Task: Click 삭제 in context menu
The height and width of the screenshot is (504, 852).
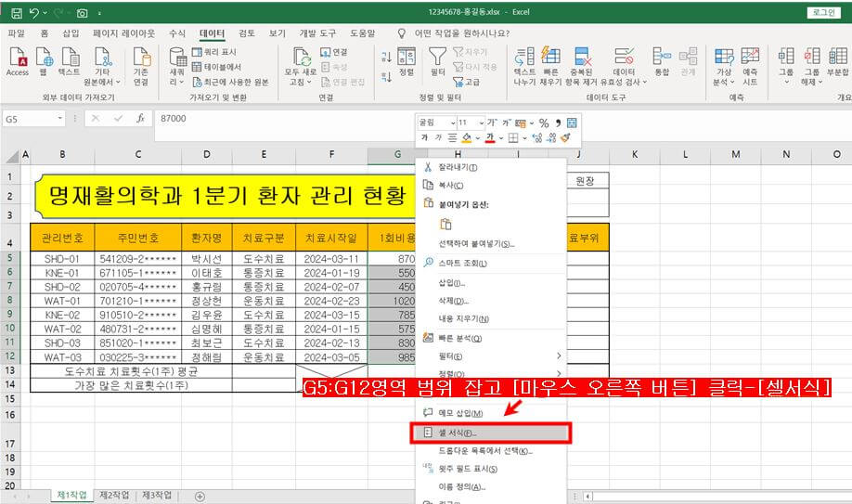Action: tap(492, 301)
